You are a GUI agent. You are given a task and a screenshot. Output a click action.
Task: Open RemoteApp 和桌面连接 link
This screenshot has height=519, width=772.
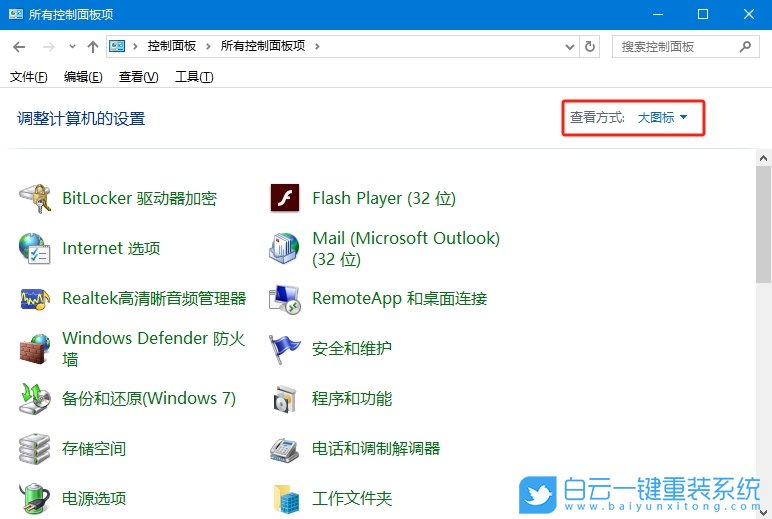pos(400,298)
